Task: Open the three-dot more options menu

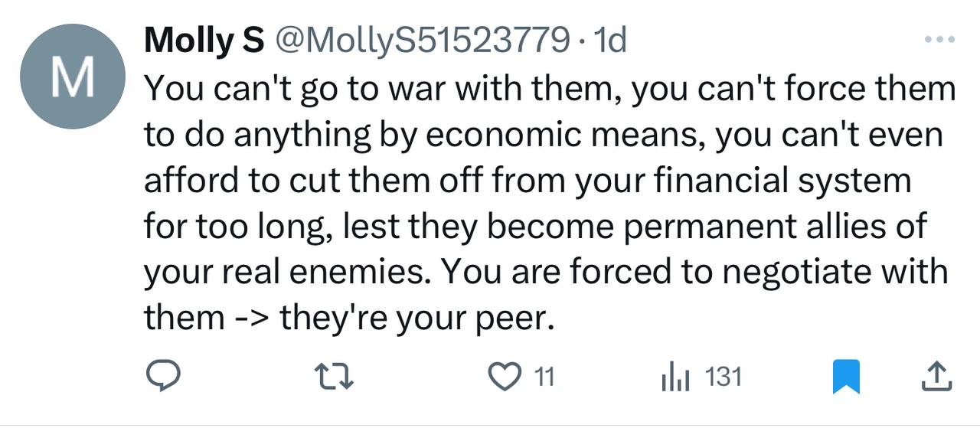Action: [939, 39]
